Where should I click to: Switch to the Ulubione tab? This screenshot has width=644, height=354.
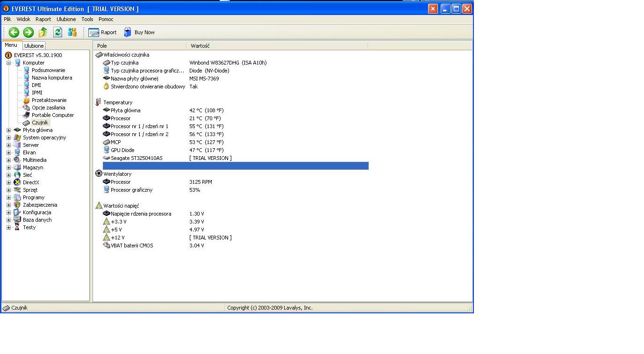34,46
